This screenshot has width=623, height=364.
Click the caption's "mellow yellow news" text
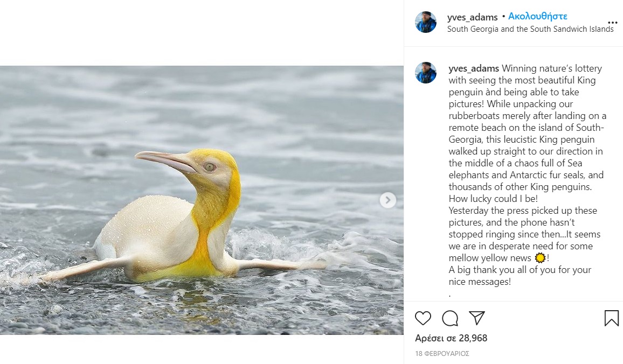click(482, 258)
